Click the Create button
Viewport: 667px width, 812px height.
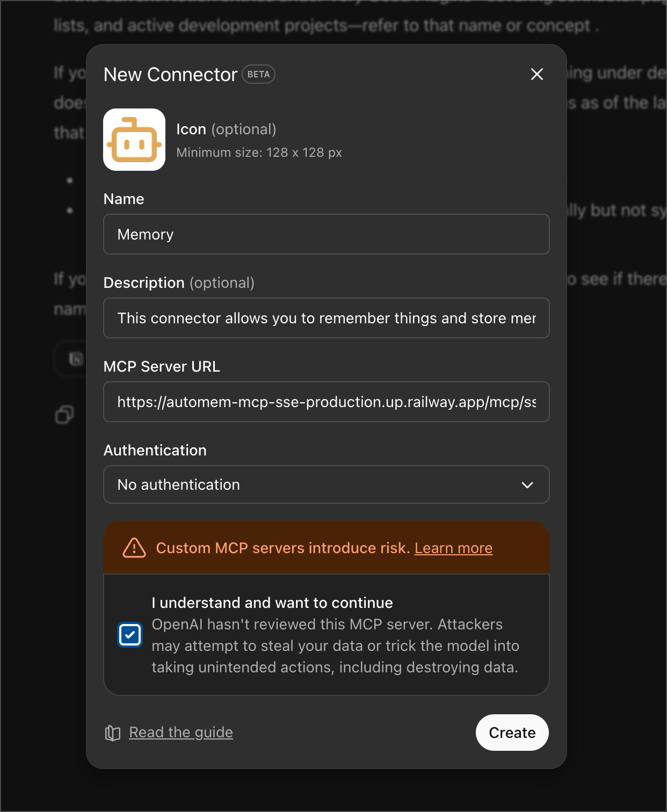tap(511, 732)
